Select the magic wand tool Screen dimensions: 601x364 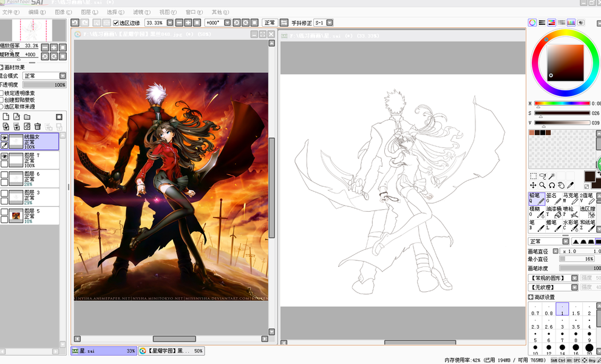click(552, 176)
